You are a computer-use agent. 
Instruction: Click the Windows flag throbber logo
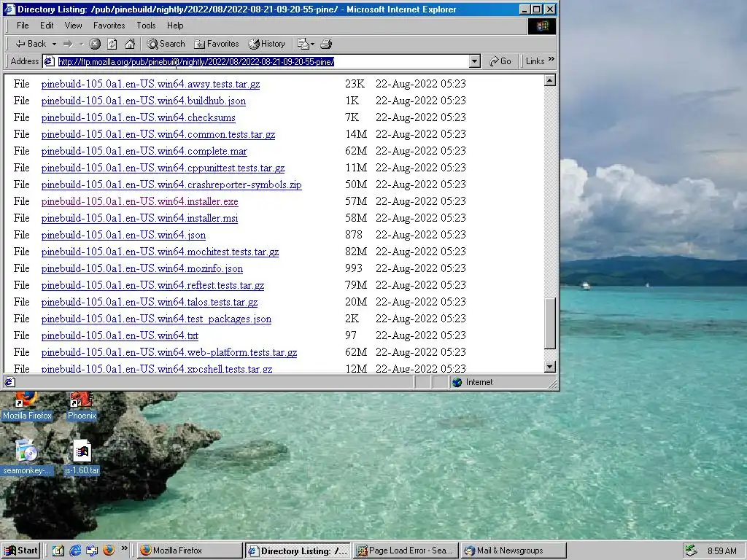(542, 26)
